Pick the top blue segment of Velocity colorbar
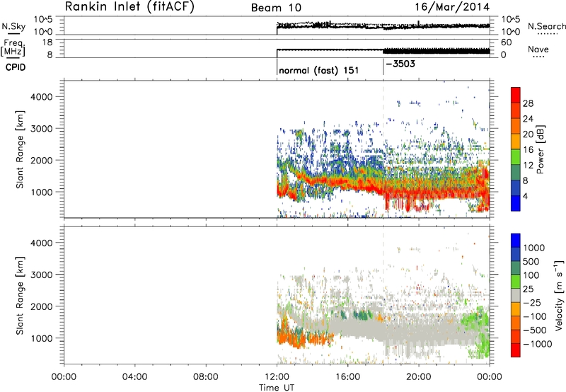566x392 pixels. click(516, 241)
